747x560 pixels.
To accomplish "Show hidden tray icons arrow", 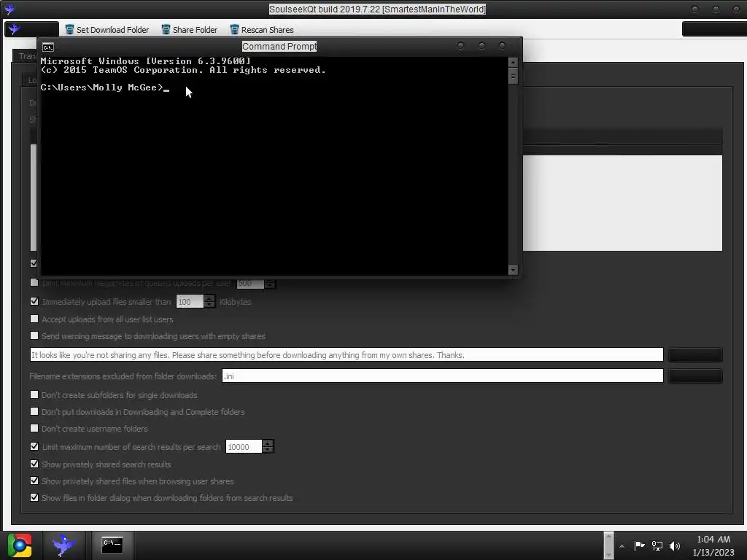I will [622, 546].
